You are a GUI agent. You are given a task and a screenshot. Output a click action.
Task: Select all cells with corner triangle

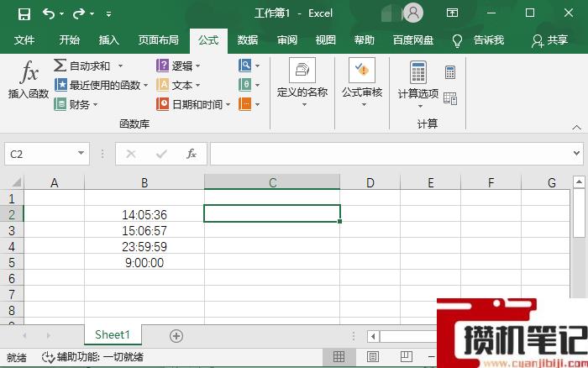[x=16, y=182]
